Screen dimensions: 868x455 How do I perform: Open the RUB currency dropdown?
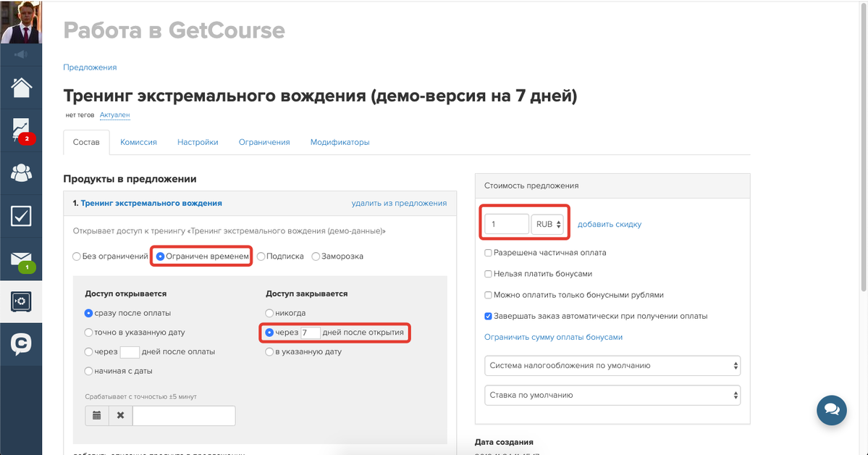tap(549, 225)
